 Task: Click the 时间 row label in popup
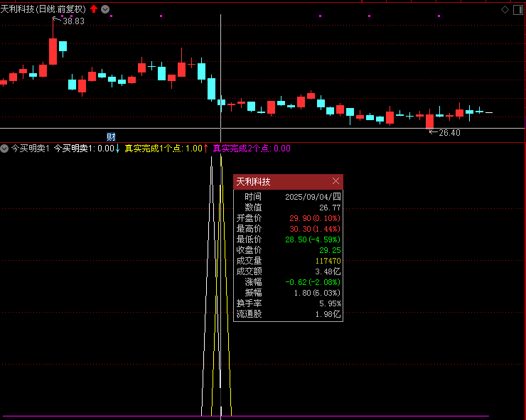point(253,197)
